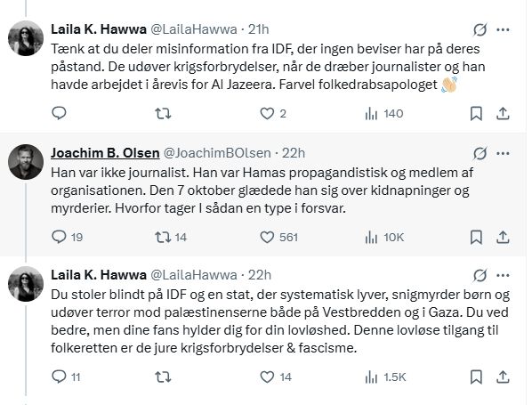Bookmark Laila's first tweet posted 21h ago
Image resolution: width=532 pixels, height=405 pixels.
click(476, 113)
